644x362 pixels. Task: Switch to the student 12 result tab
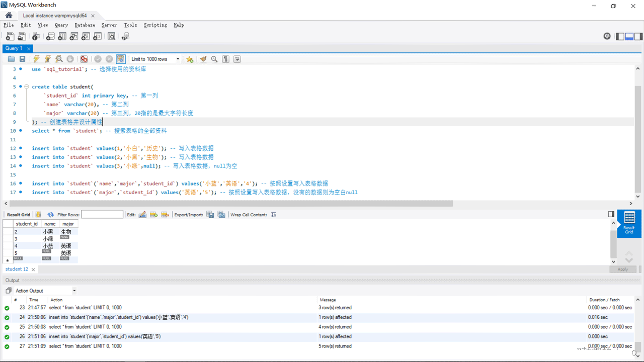point(17,269)
